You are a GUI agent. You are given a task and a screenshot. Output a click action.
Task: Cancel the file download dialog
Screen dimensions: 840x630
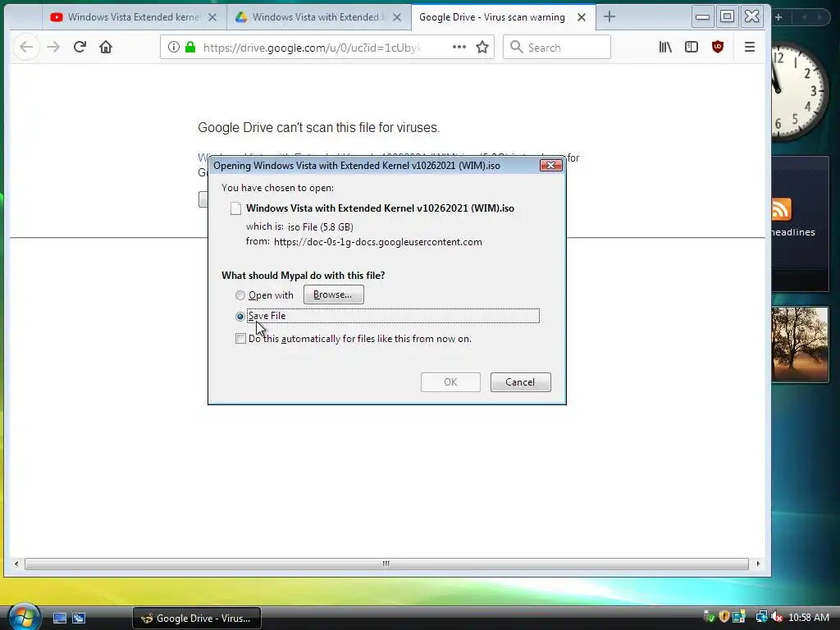[520, 382]
